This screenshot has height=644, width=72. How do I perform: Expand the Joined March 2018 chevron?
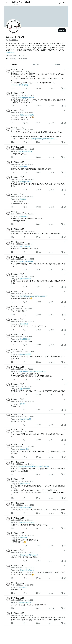coord(23,55)
